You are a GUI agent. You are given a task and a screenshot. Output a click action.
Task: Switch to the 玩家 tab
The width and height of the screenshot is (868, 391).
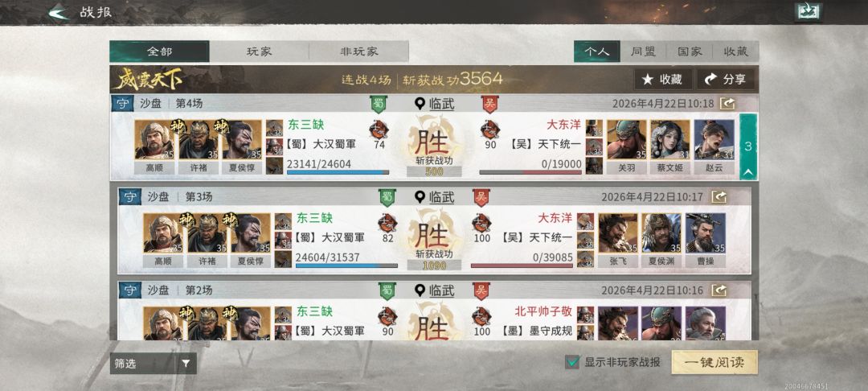[259, 51]
